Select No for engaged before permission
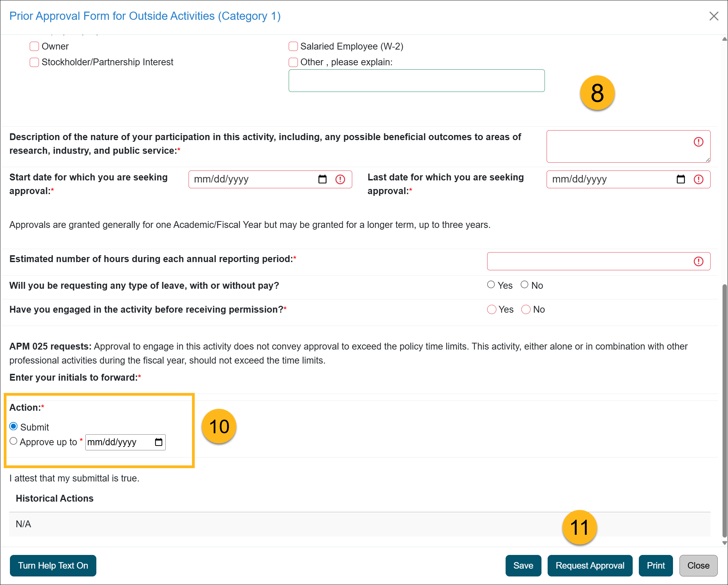Image resolution: width=728 pixels, height=585 pixels. pyautogui.click(x=526, y=309)
